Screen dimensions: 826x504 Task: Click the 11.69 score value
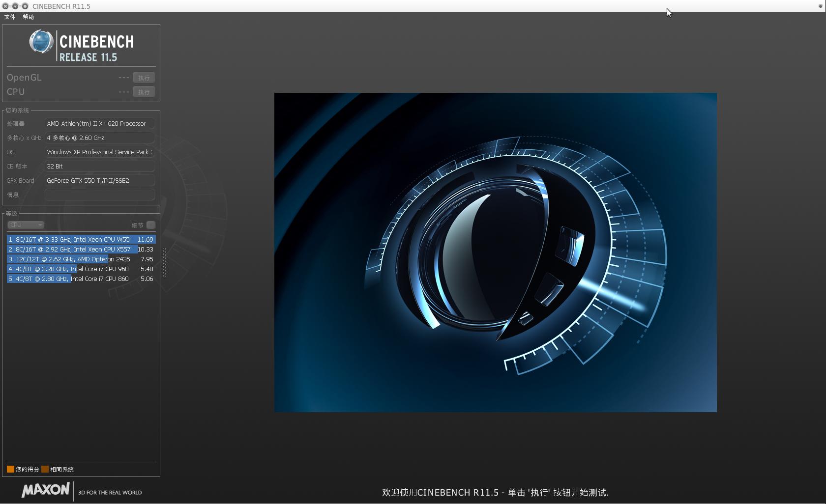(x=146, y=240)
